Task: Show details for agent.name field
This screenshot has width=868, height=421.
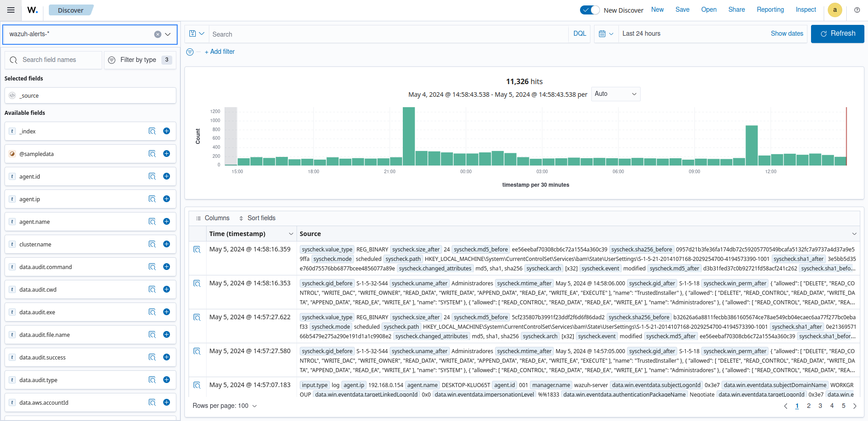Action: 152,222
